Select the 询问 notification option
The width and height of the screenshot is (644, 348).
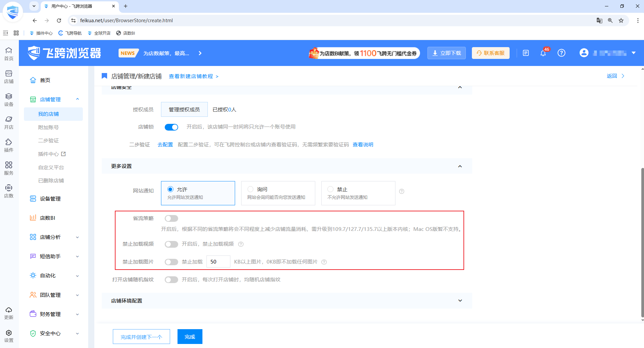pyautogui.click(x=278, y=193)
